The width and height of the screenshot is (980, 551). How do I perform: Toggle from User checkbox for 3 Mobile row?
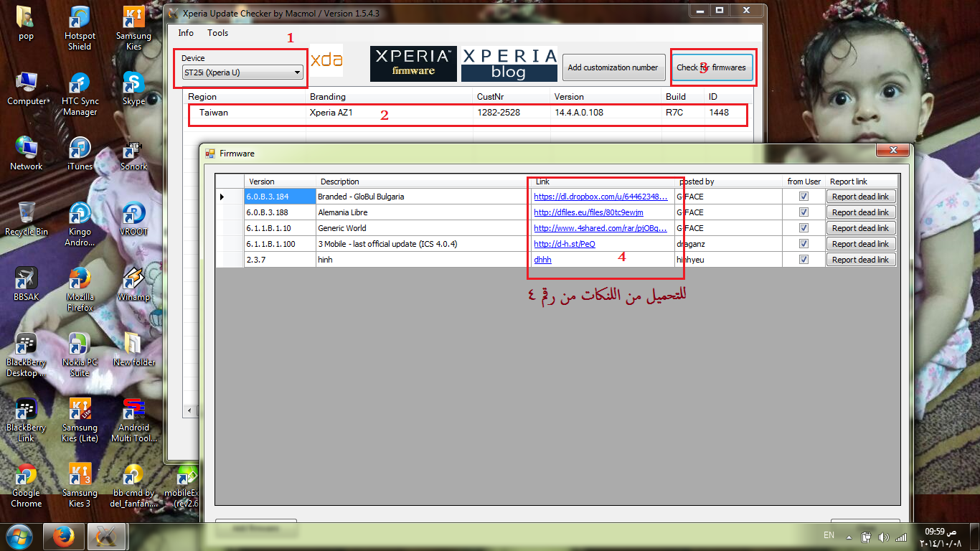tap(804, 243)
